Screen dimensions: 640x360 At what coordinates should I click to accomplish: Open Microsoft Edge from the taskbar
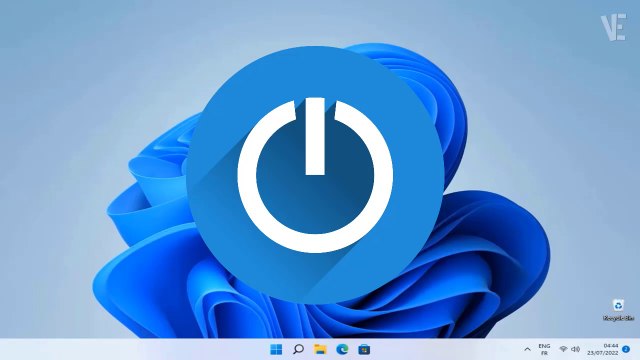pos(342,349)
